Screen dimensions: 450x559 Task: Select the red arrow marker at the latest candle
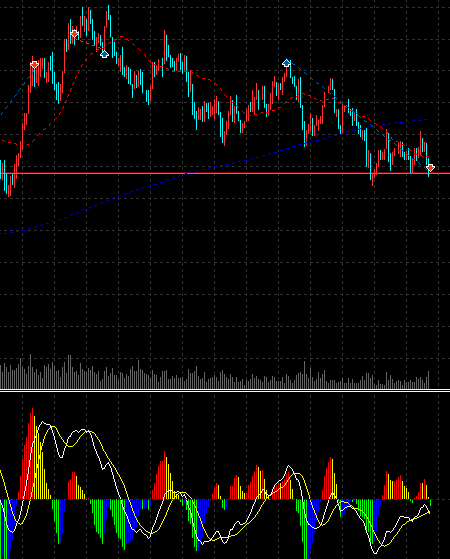click(x=430, y=168)
